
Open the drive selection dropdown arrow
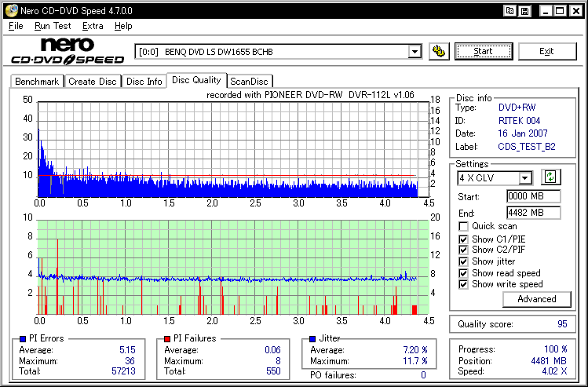point(415,51)
